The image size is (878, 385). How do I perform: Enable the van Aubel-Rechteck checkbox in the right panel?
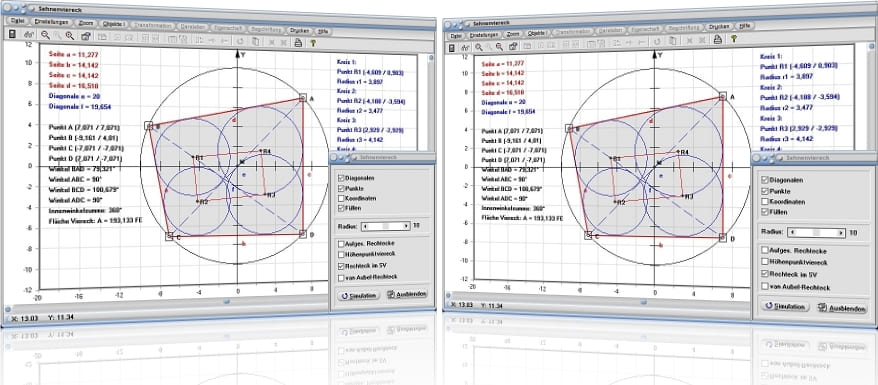pos(765,287)
